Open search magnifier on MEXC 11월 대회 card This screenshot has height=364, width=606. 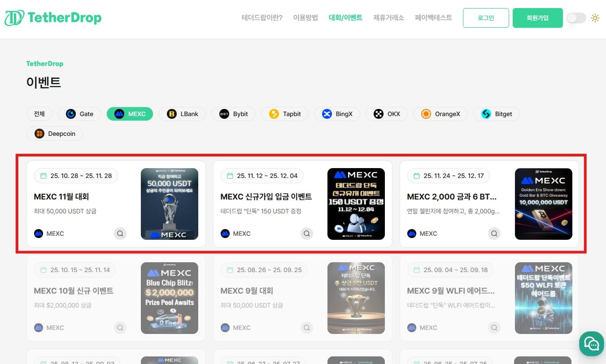pos(120,233)
